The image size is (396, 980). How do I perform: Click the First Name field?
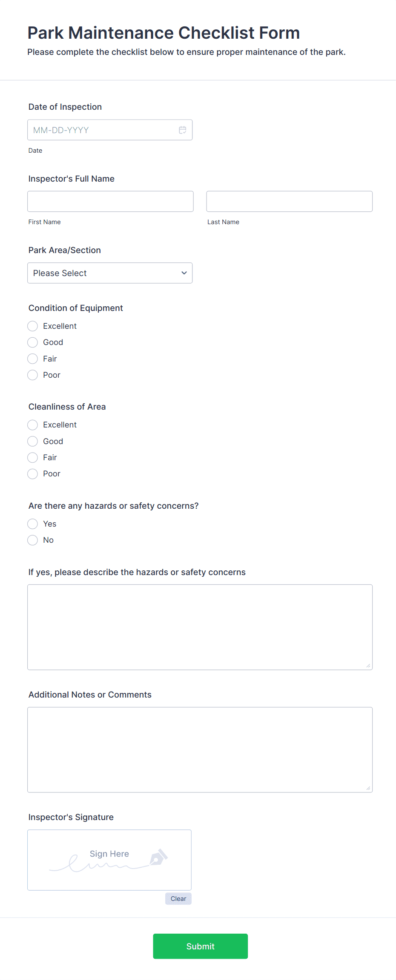click(x=110, y=201)
